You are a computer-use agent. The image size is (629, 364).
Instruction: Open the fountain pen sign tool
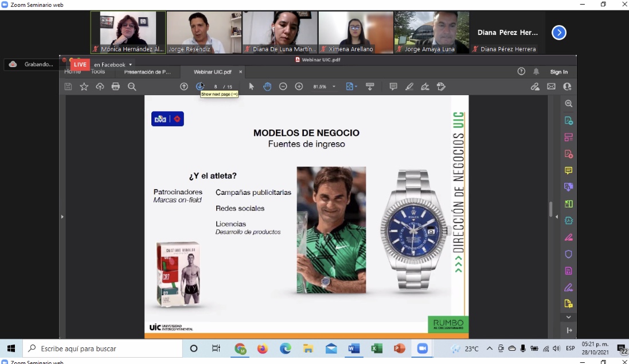[425, 87]
